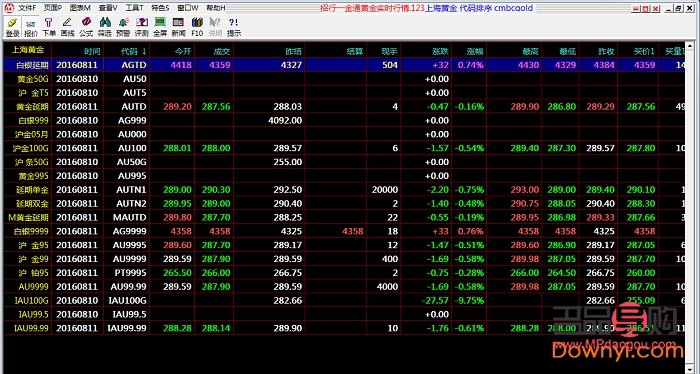700x374 pixels.
Task: Select the 白银延期 row name
Action: coord(32,65)
